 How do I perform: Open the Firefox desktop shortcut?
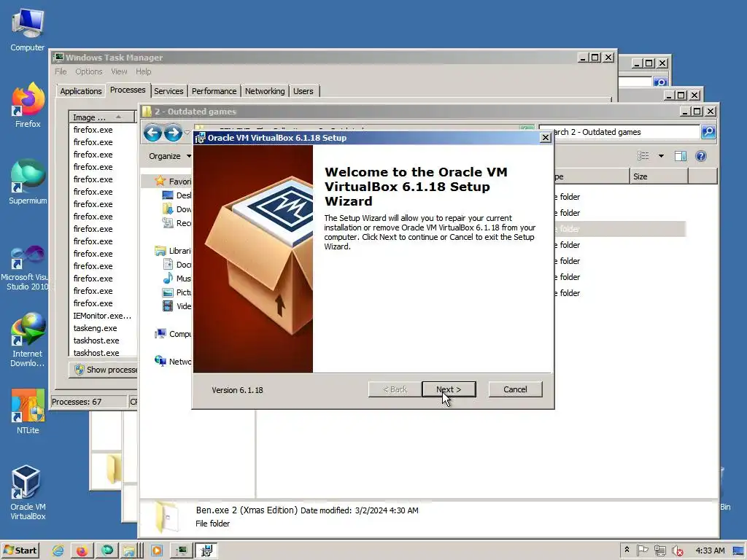point(28,105)
